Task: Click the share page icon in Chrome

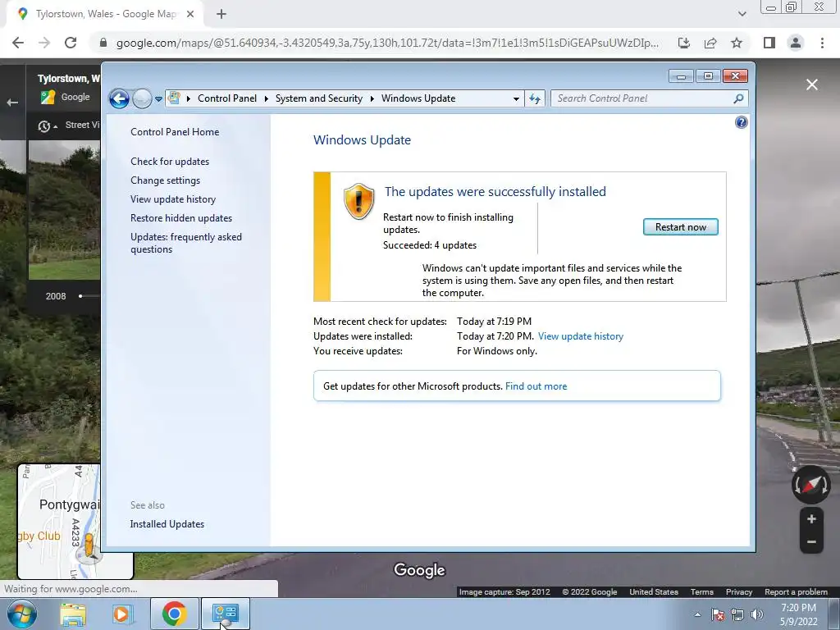Action: (x=710, y=43)
